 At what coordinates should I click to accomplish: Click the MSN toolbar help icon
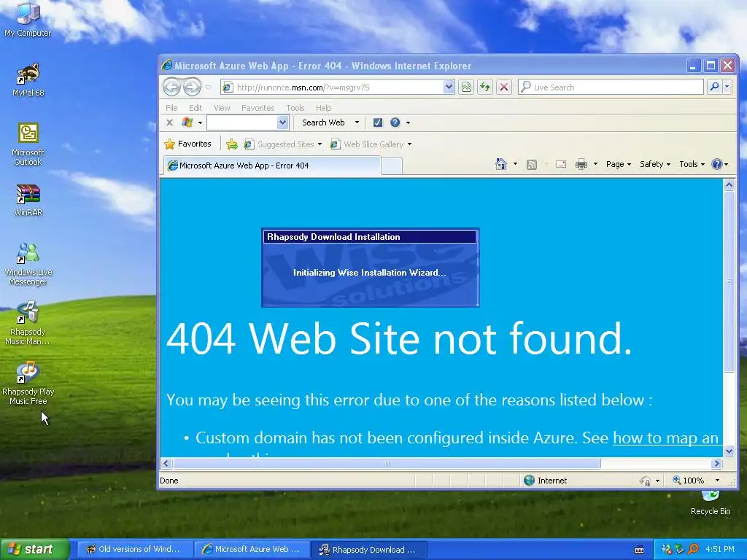(395, 122)
